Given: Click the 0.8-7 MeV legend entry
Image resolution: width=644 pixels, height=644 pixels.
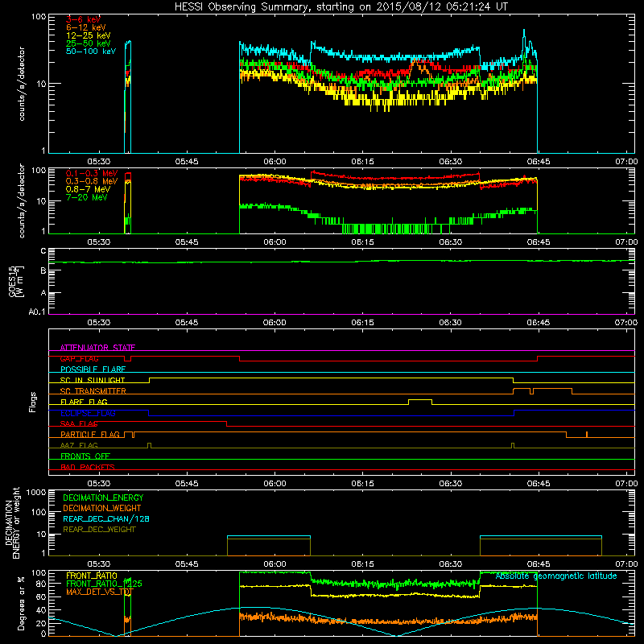Looking at the screenshot, I should tap(89, 189).
